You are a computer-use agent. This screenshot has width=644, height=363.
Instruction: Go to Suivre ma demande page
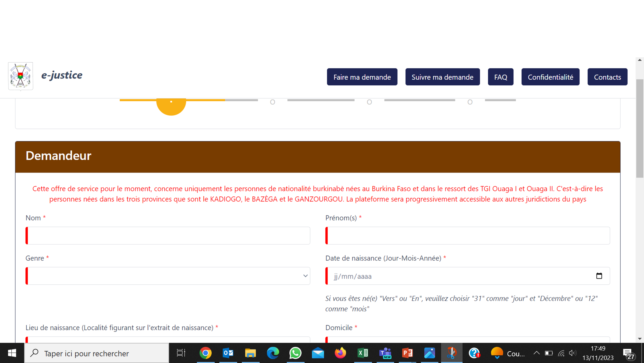tap(442, 77)
